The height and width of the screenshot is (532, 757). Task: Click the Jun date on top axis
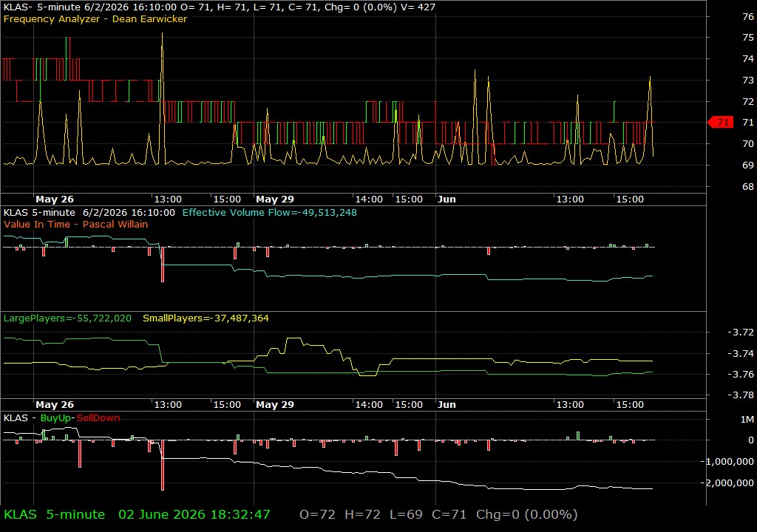447,199
